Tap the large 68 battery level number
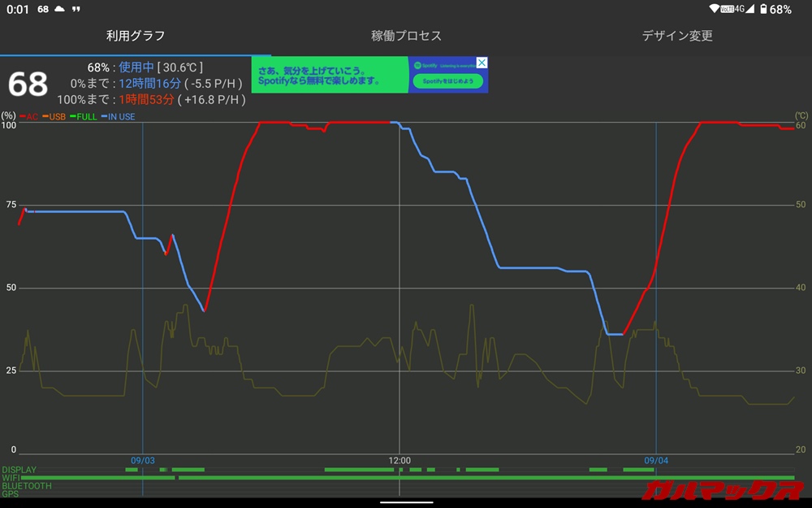Screen dimensions: 812x508 pos(28,84)
